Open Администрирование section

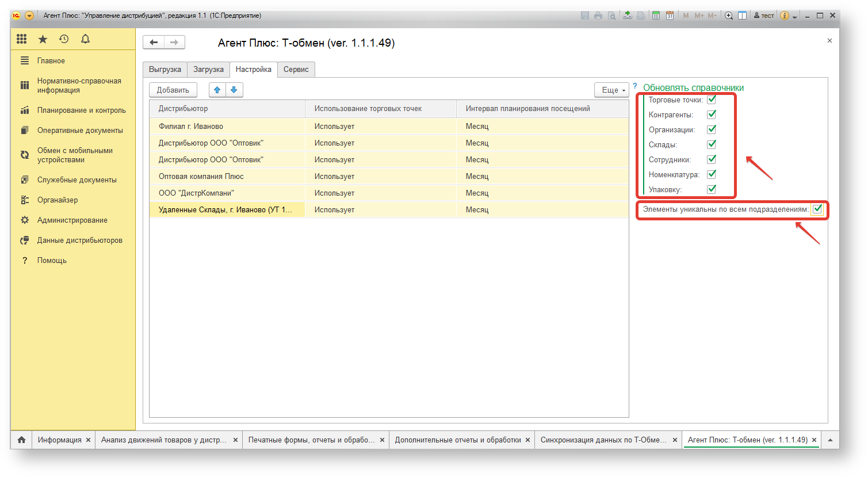coord(72,220)
